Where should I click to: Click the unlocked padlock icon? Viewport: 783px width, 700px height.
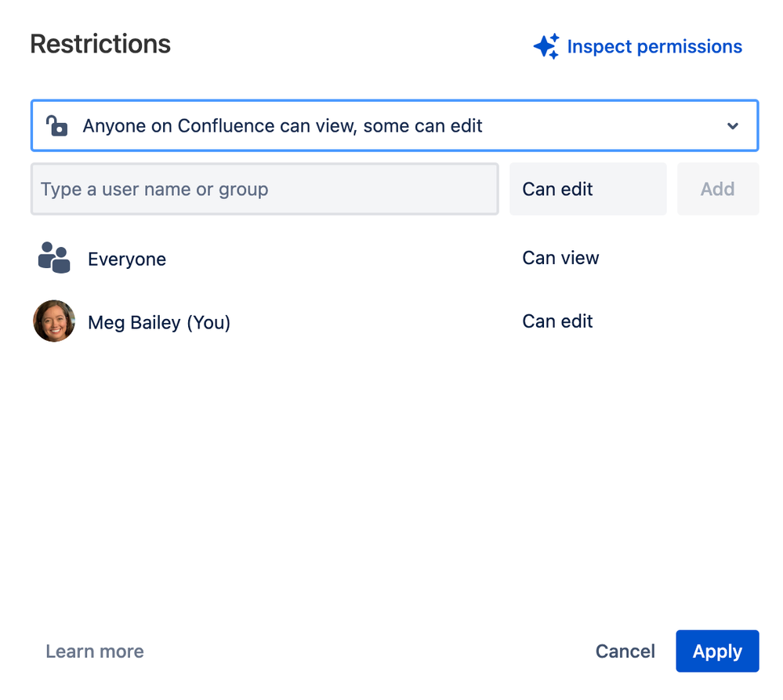56,125
